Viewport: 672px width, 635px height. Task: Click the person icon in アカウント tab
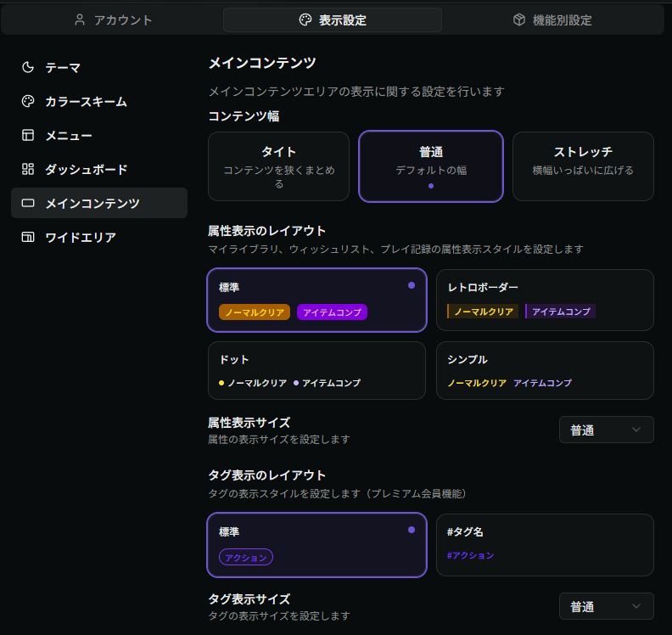coord(80,20)
